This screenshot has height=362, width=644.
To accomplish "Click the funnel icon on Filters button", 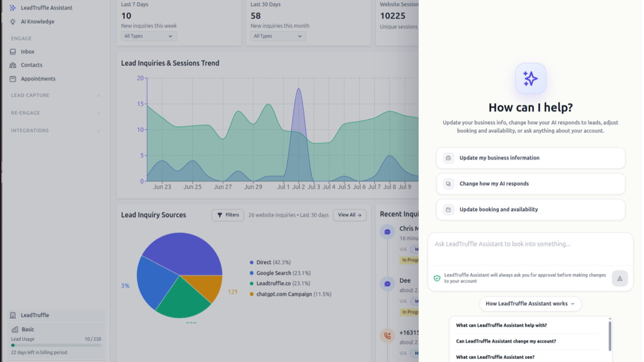I will pyautogui.click(x=220, y=215).
